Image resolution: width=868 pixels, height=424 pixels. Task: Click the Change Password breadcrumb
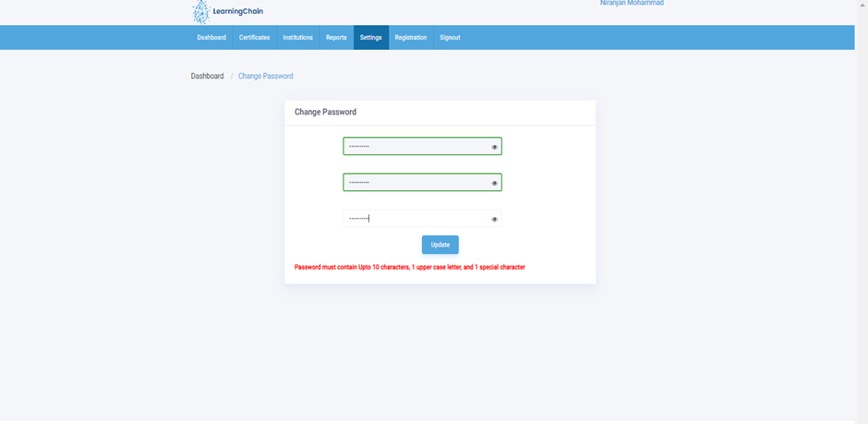coord(265,76)
